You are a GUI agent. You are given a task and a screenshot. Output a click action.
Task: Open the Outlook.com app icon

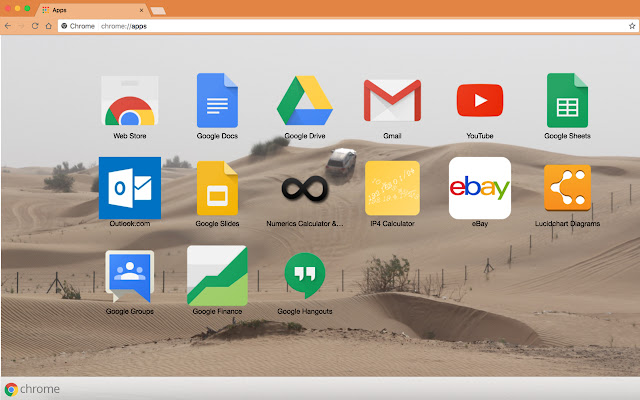tap(130, 188)
